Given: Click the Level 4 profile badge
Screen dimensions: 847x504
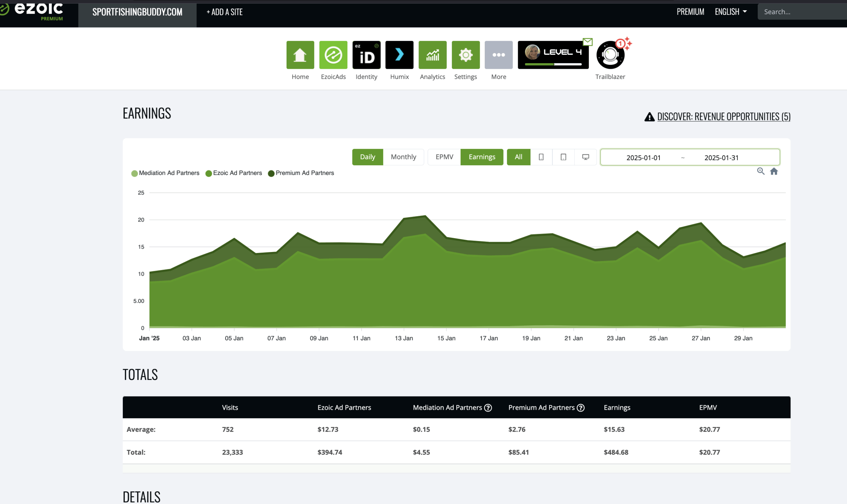Looking at the screenshot, I should pos(553,55).
